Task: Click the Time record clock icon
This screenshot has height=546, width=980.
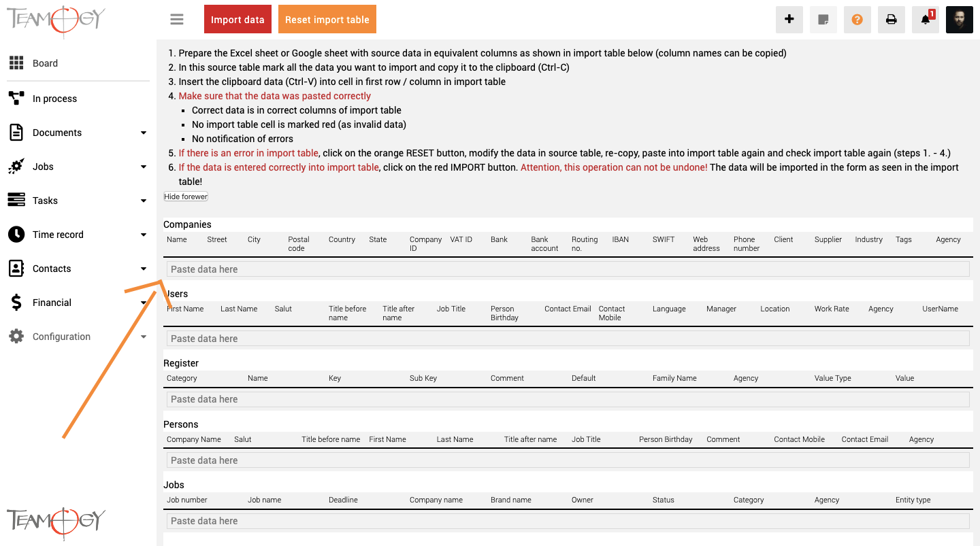Action: (x=16, y=235)
